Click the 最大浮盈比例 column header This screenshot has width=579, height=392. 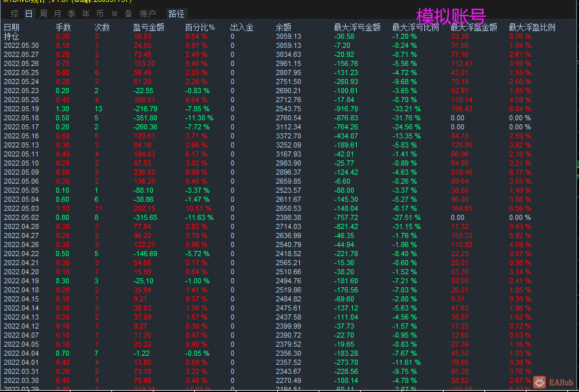click(x=532, y=27)
